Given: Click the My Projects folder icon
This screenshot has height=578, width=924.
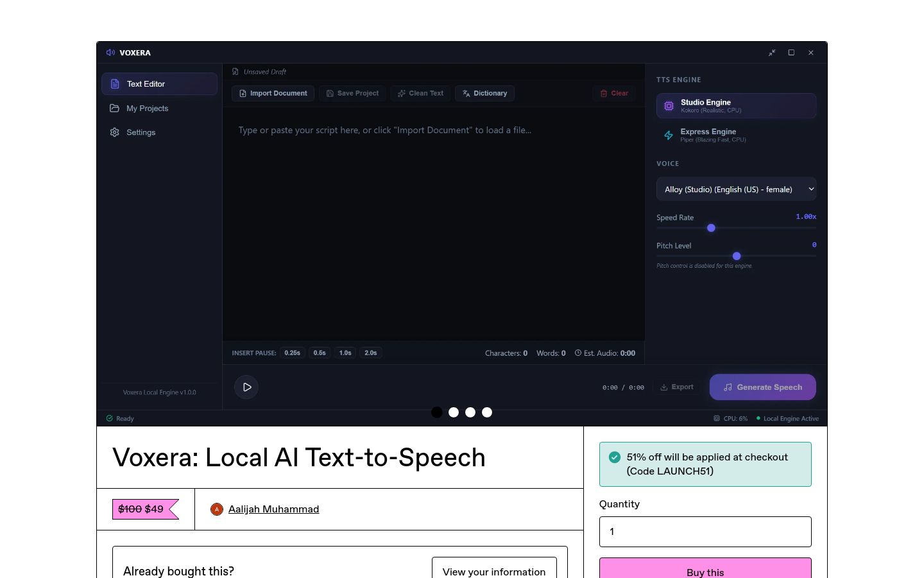Looking at the screenshot, I should point(114,109).
